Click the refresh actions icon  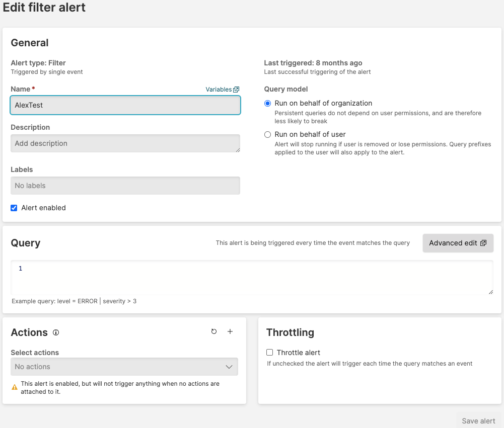point(214,331)
